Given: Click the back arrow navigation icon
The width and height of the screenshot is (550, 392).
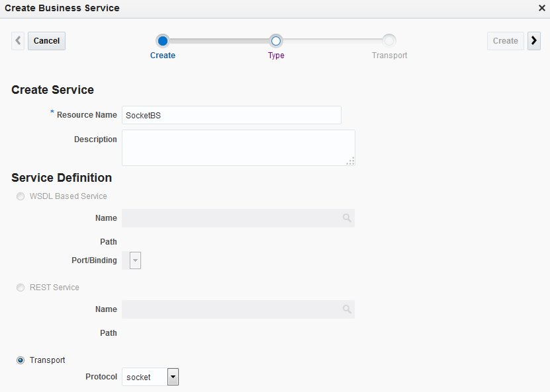Looking at the screenshot, I should pyautogui.click(x=18, y=41).
